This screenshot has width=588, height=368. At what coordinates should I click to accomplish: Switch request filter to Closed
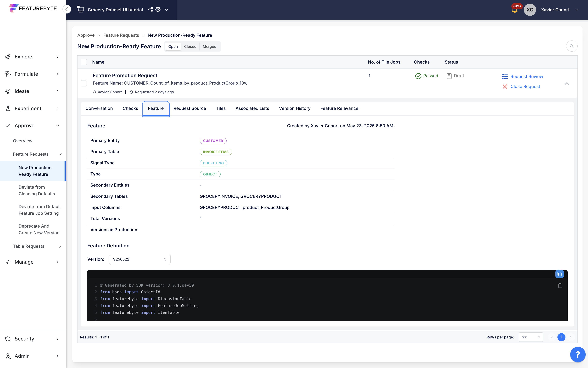tap(190, 46)
